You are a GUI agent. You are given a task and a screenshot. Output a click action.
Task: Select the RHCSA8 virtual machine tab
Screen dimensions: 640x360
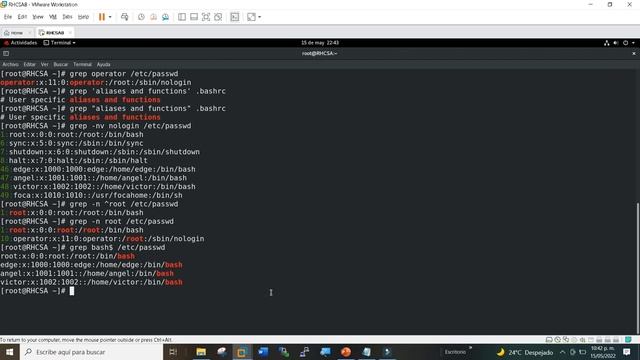click(x=54, y=33)
